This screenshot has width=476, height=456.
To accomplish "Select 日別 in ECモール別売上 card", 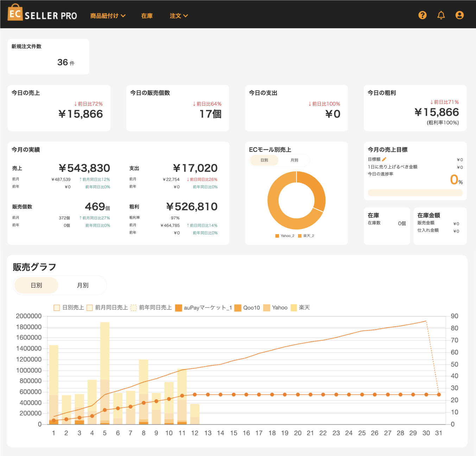I will coord(264,160).
